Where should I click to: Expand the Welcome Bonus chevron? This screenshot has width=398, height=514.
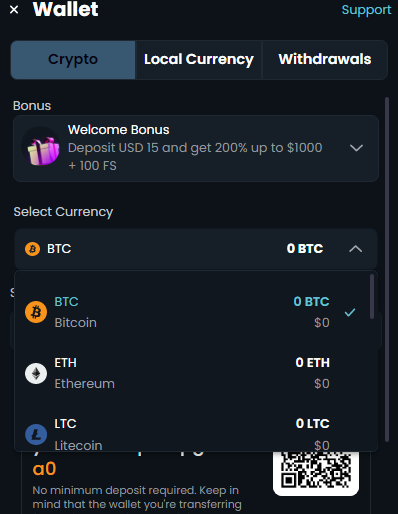tap(356, 148)
